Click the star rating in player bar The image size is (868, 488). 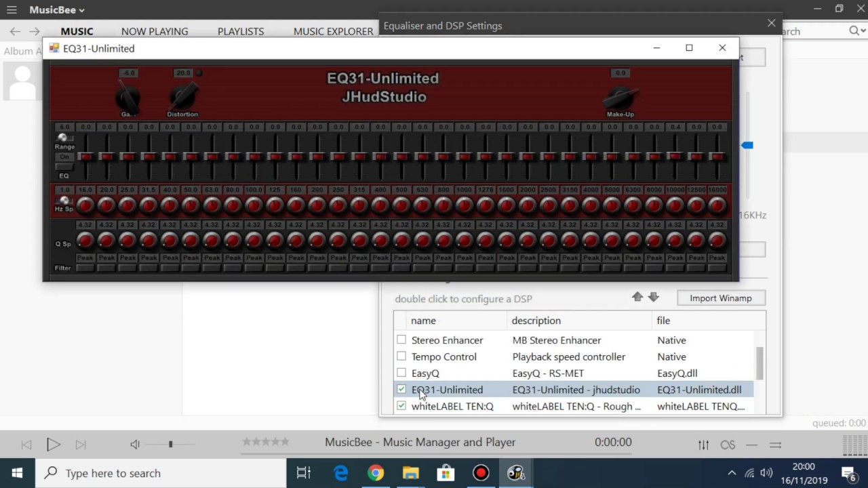(x=266, y=442)
